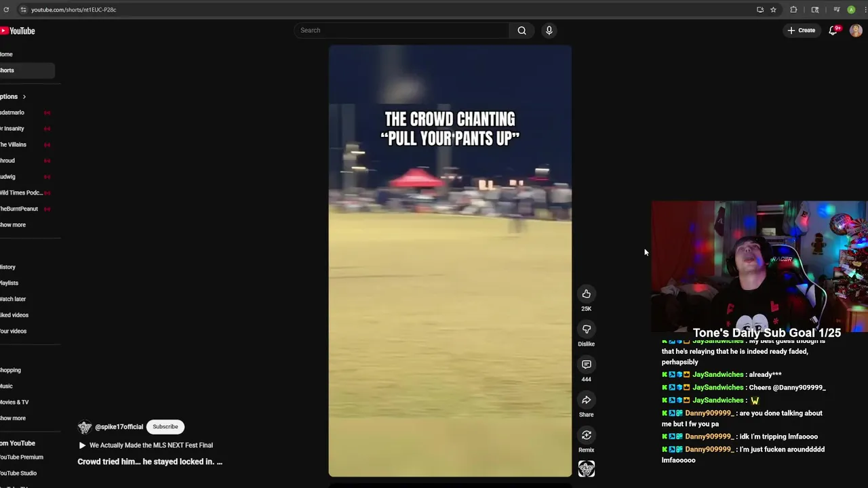This screenshot has width=868, height=488.
Task: Open Movies & TV in sidebar
Action: click(x=14, y=403)
